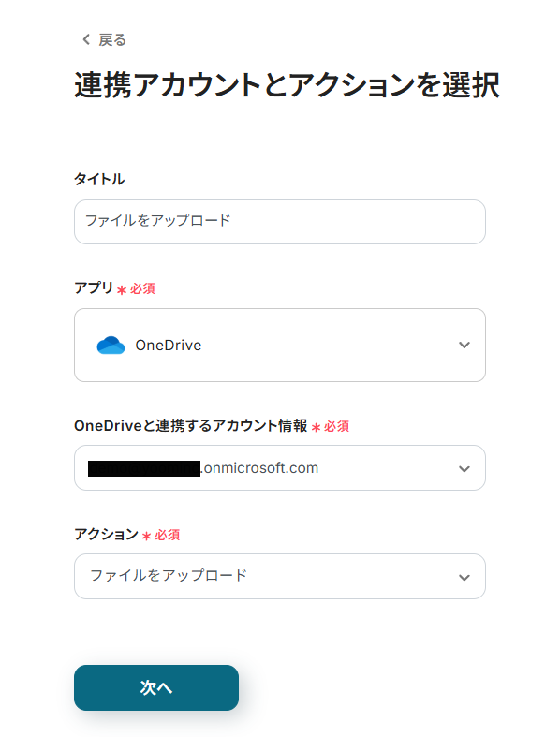Click the OneDrive cloud logo icon

pos(111,346)
